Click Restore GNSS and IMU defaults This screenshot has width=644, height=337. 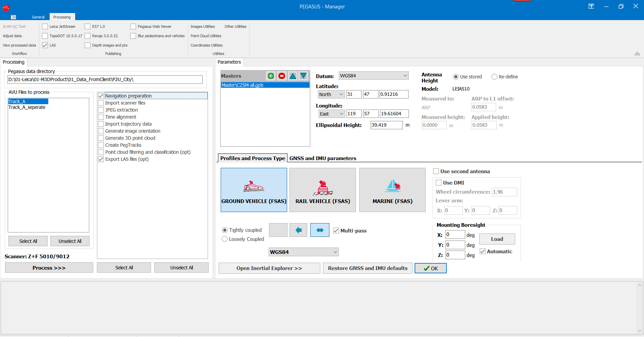point(368,268)
